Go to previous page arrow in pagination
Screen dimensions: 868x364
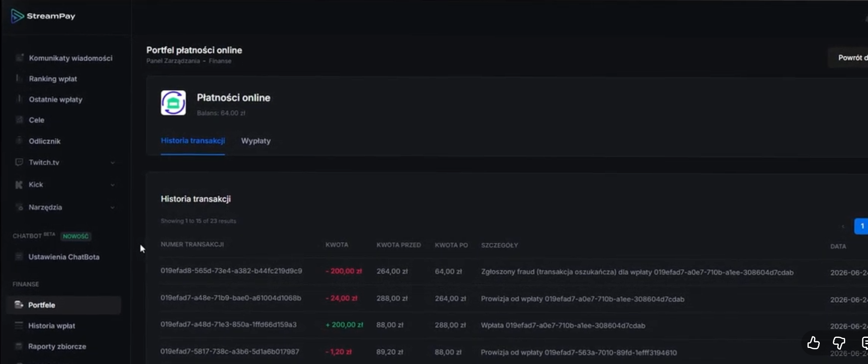coord(843,226)
